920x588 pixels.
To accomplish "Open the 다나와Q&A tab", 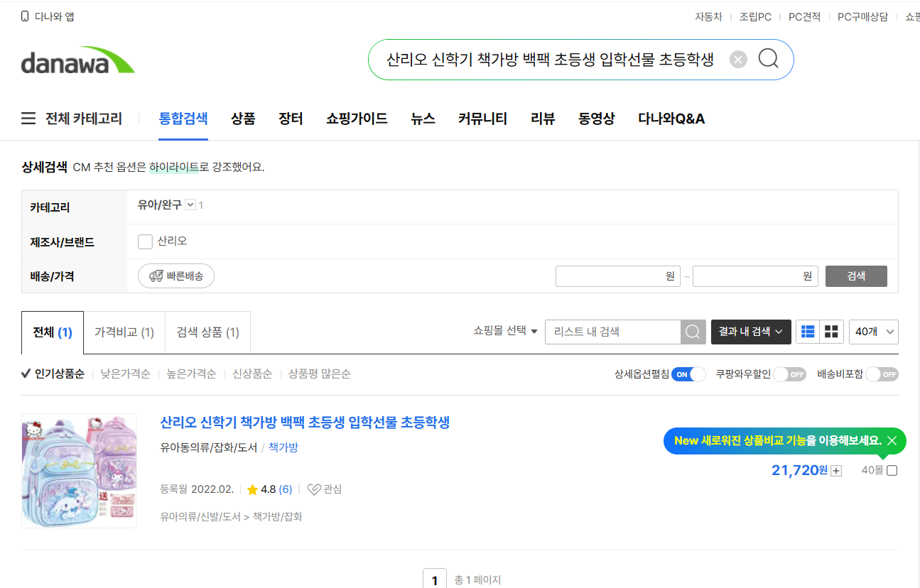I will pyautogui.click(x=671, y=119).
